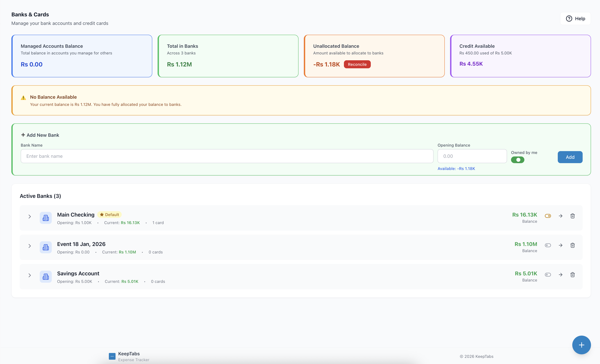The height and width of the screenshot is (364, 600).
Task: Expand the Event 18 Jan, 2026 row
Action: (30, 246)
